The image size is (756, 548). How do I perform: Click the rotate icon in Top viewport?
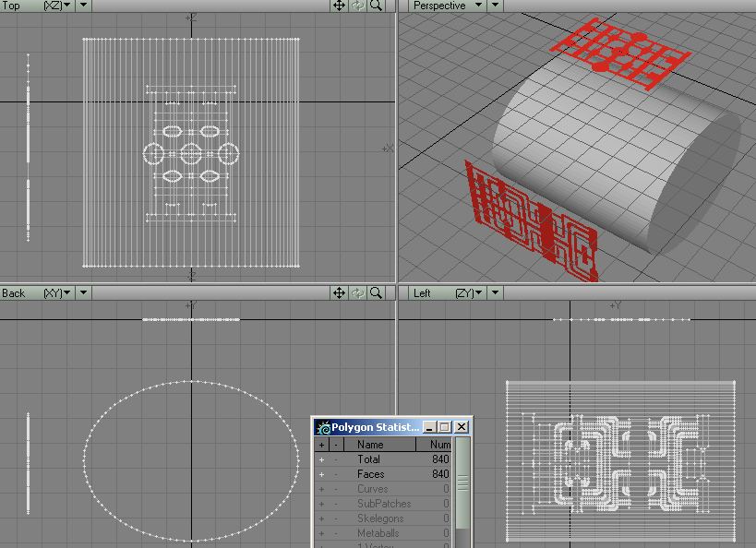357,6
